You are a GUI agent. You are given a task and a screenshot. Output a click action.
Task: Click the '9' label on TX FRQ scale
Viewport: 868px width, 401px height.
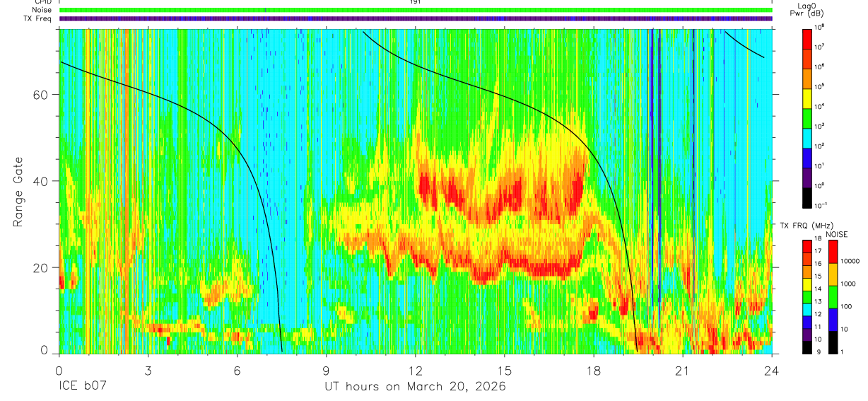coord(819,351)
